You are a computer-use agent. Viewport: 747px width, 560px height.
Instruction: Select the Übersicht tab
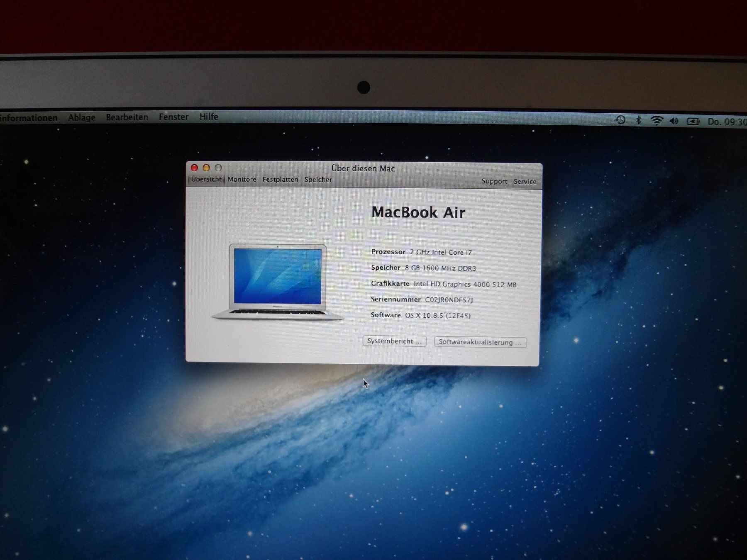[x=206, y=179]
